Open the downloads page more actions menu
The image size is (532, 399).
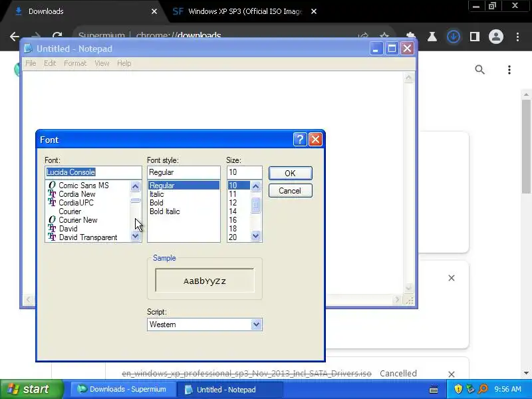tap(509, 70)
